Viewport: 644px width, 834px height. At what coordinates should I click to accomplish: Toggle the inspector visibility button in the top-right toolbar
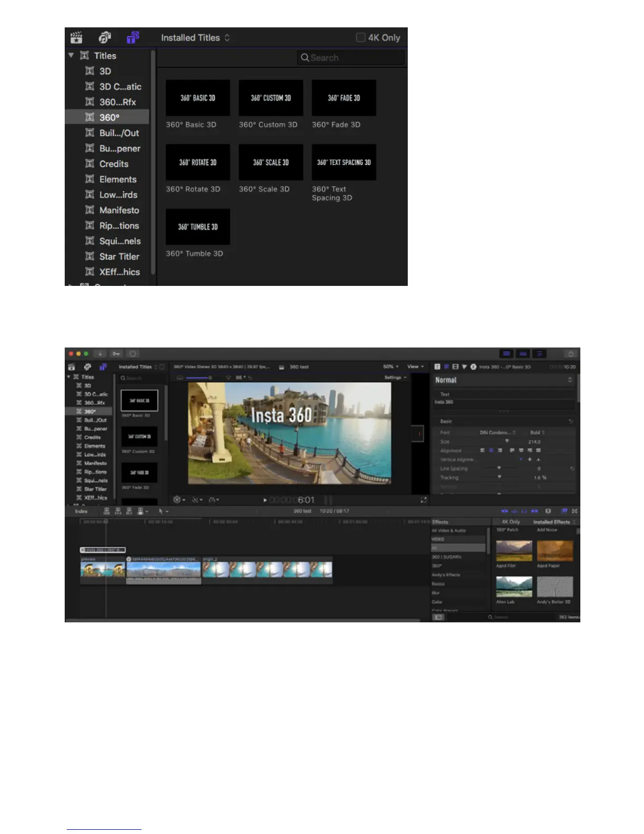tap(539, 354)
